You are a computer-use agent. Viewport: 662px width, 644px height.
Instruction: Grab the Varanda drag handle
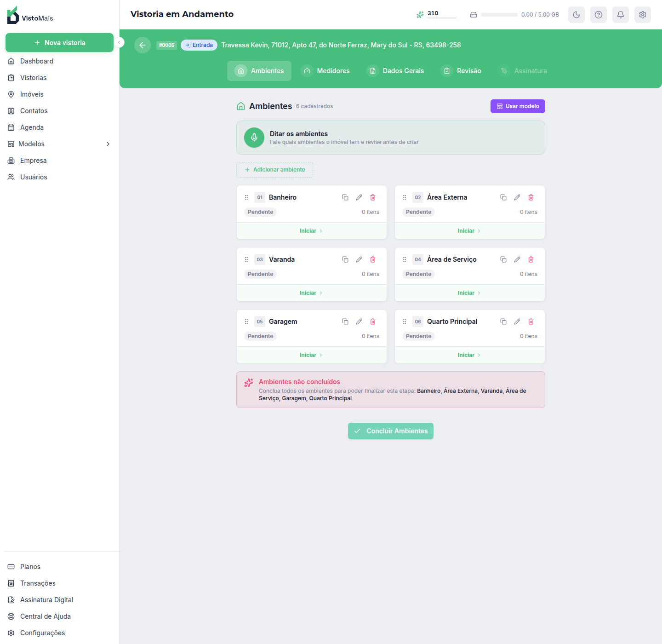tap(246, 259)
